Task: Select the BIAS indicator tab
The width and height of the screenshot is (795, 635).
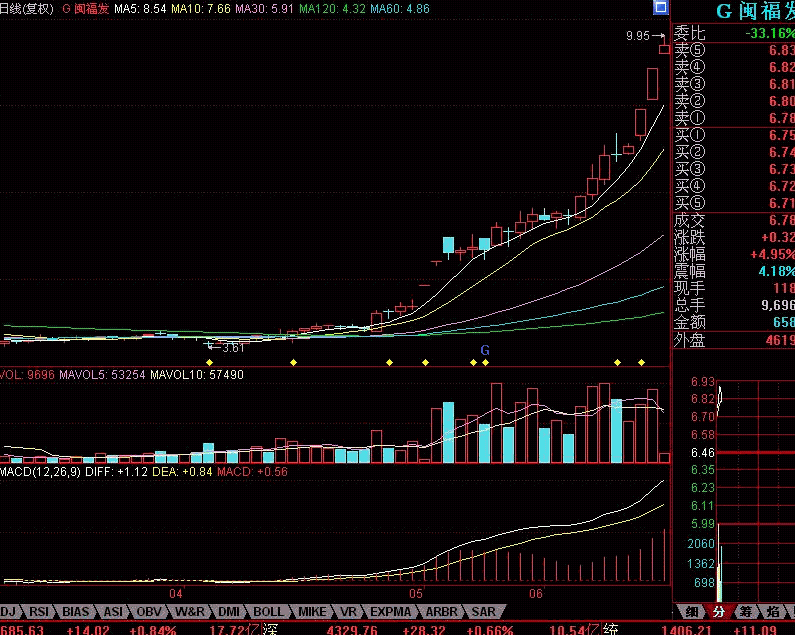Action: (76, 611)
